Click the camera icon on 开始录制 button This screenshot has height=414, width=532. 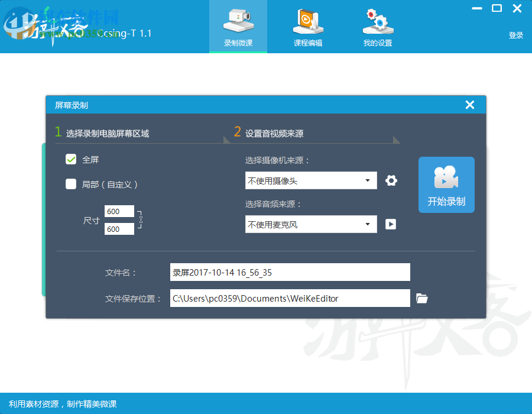(446, 177)
